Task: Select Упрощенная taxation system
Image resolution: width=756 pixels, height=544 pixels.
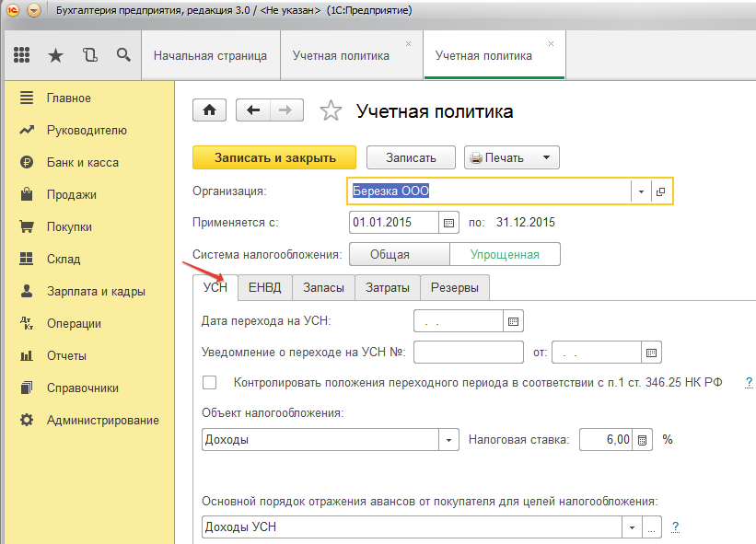Action: [x=504, y=255]
